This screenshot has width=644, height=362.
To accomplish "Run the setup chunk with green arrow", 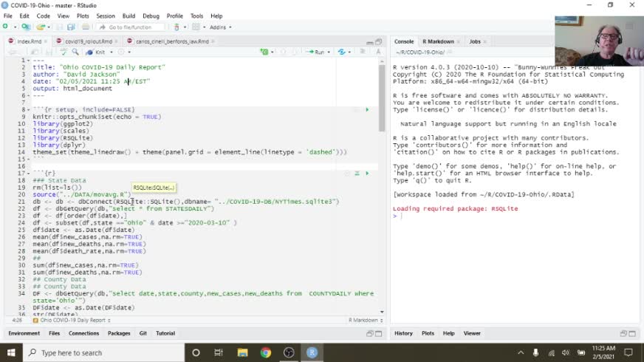I will click(367, 110).
